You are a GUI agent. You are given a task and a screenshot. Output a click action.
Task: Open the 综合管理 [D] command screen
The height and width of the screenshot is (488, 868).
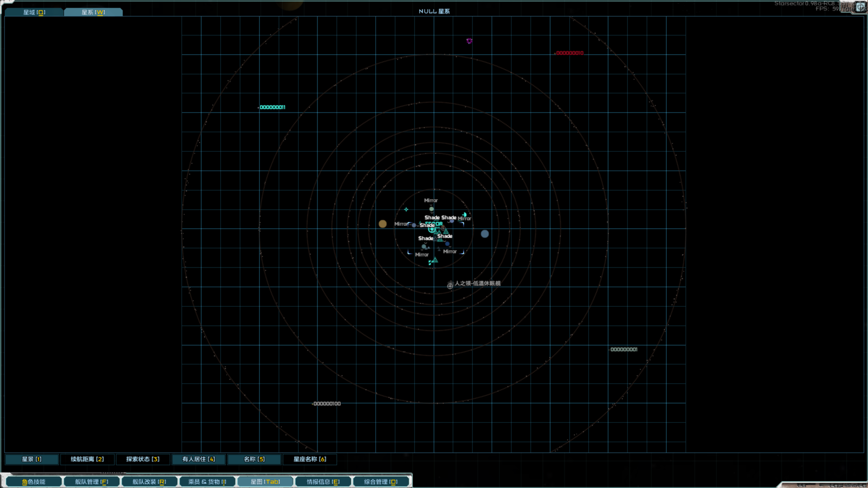pyautogui.click(x=381, y=481)
